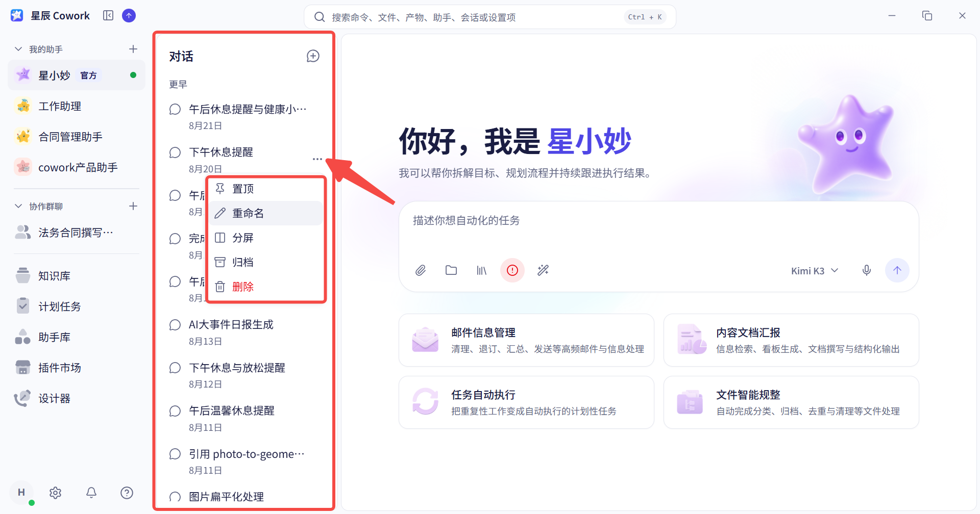Image resolution: width=980 pixels, height=514 pixels.
Task: Click the Ctrl + K shortcut hint
Action: 645,17
